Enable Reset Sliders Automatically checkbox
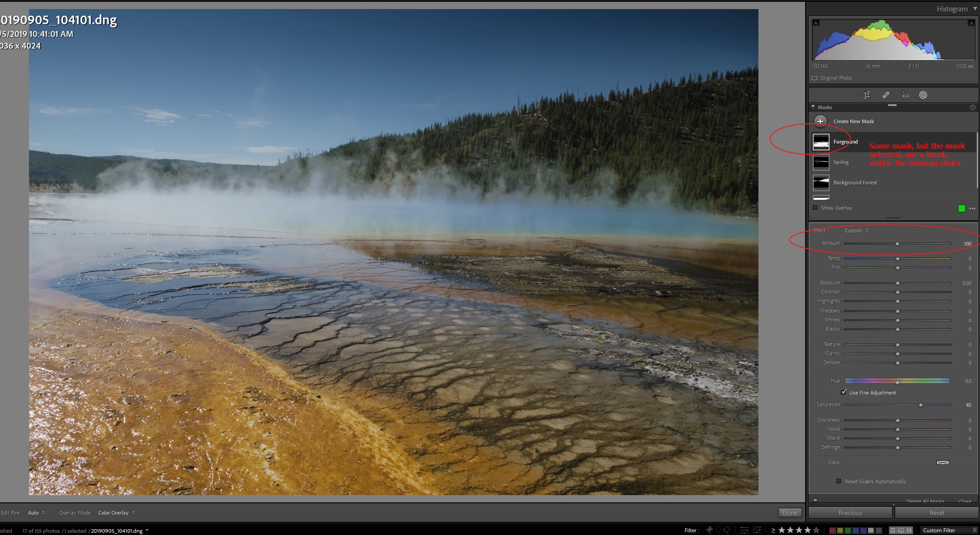 tap(839, 481)
